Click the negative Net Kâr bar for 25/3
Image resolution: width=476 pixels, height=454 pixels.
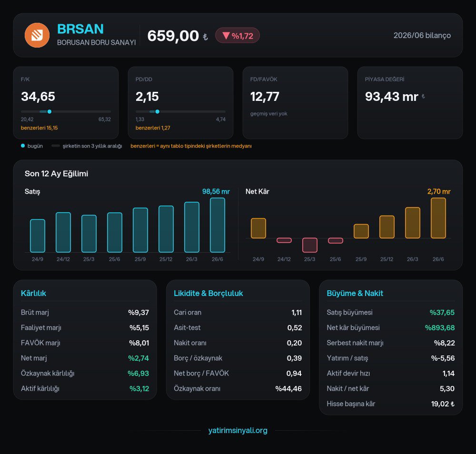310,245
